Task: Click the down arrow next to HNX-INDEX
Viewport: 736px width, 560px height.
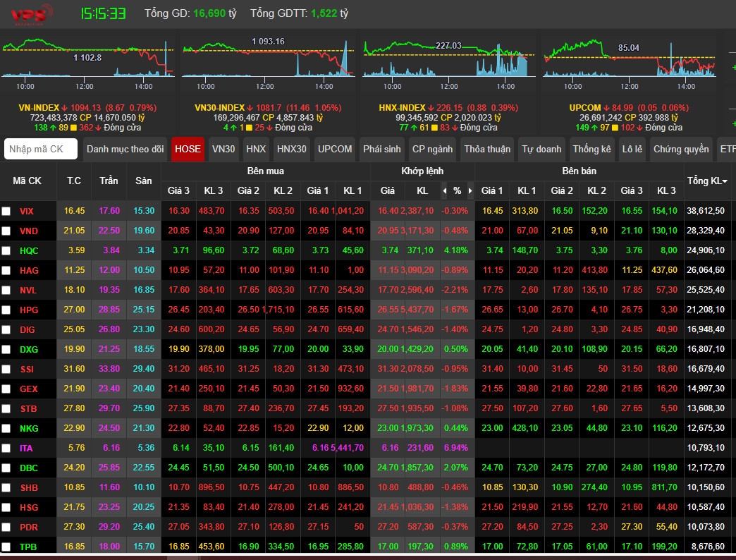Action: pyautogui.click(x=430, y=108)
